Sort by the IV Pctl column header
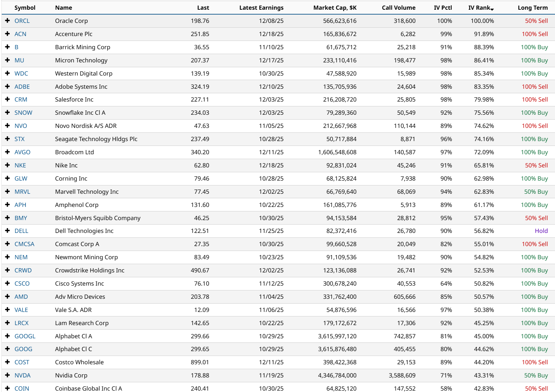The height and width of the screenshot is (392, 555). click(x=443, y=8)
